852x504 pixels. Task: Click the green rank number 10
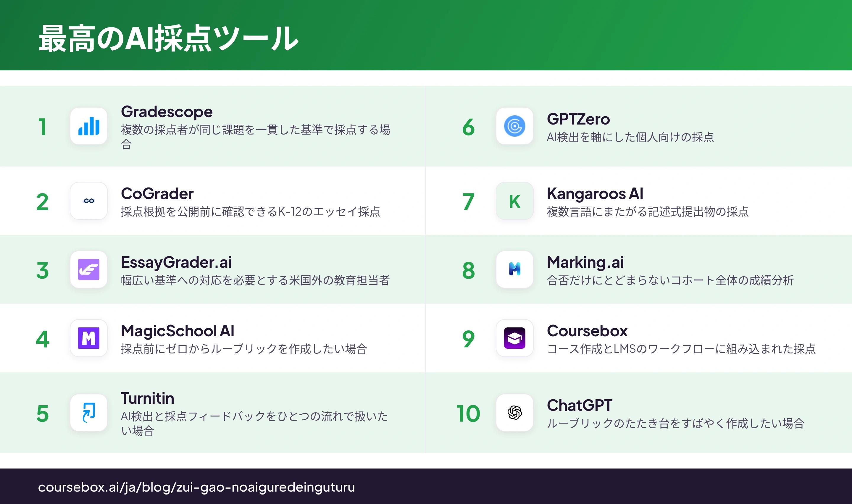click(x=468, y=414)
